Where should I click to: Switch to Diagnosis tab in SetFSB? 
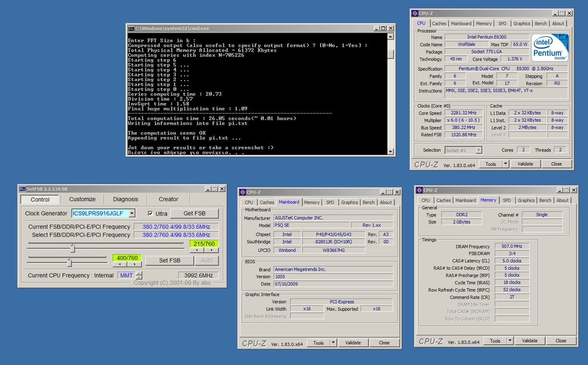point(125,199)
